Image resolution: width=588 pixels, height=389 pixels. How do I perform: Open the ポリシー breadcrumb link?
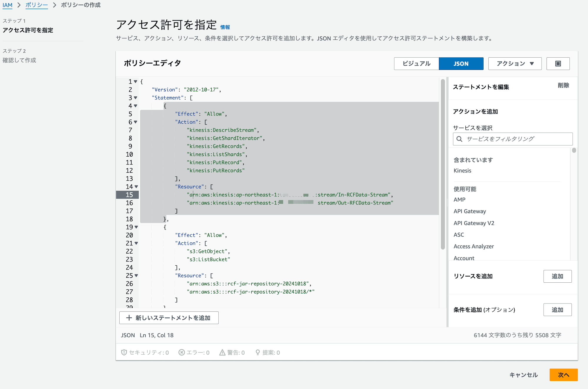tap(36, 5)
